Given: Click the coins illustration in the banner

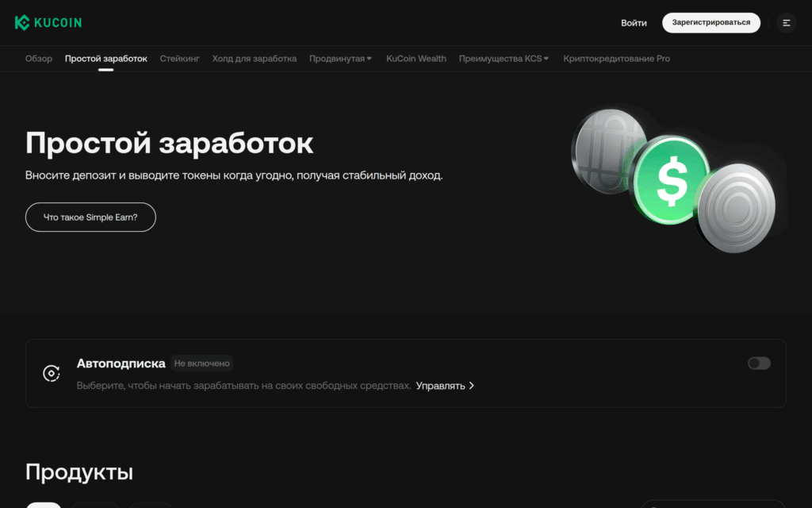Looking at the screenshot, I should [676, 180].
